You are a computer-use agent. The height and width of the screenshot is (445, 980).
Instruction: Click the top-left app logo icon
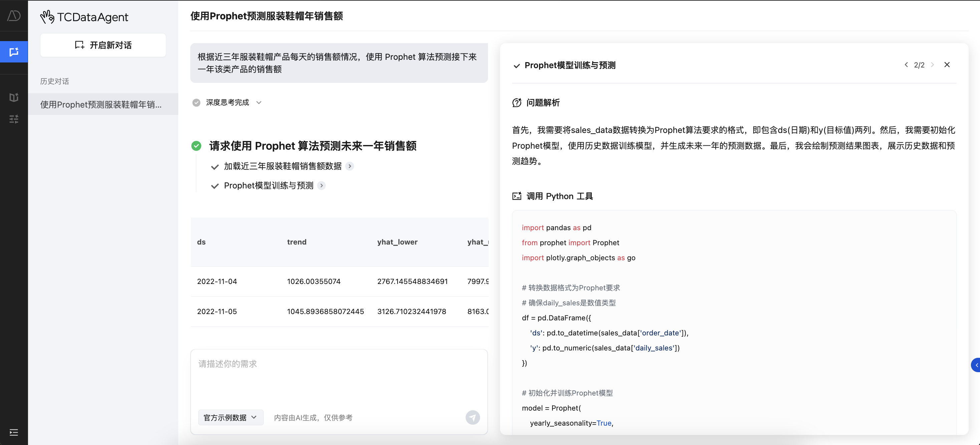tap(14, 16)
